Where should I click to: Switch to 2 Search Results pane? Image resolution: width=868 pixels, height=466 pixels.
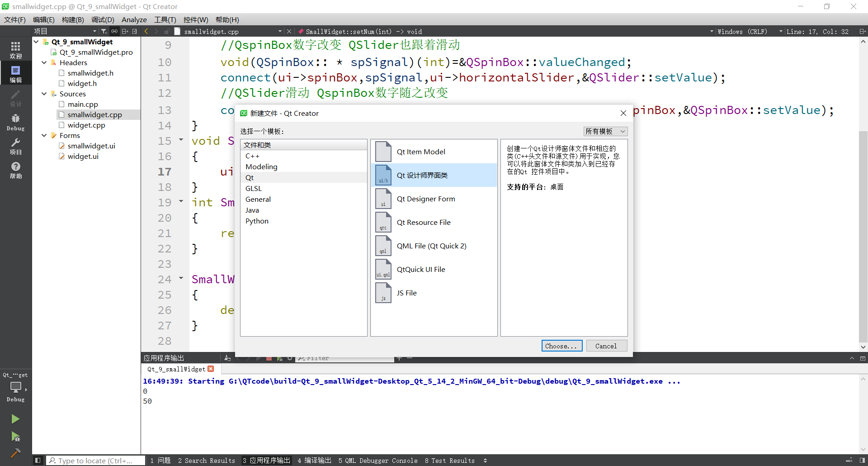(207, 461)
